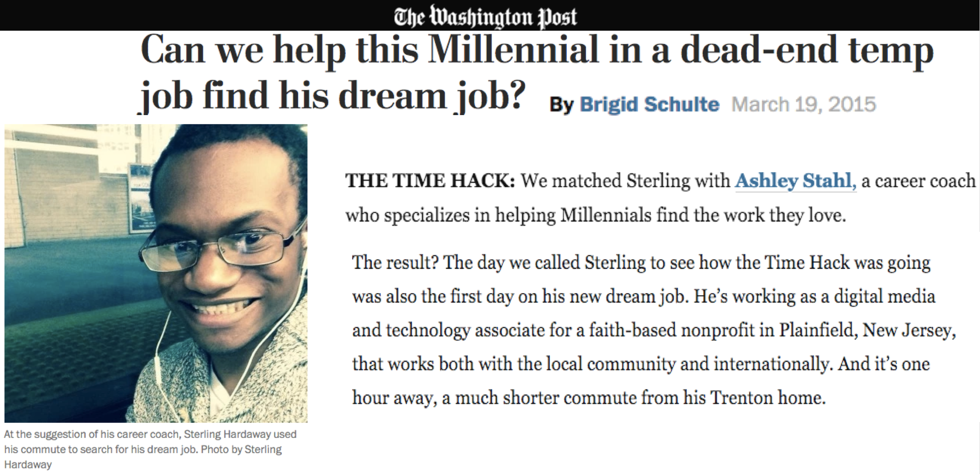The width and height of the screenshot is (980, 474).
Task: Click the word "Millennial" in the headline
Action: pos(513,50)
